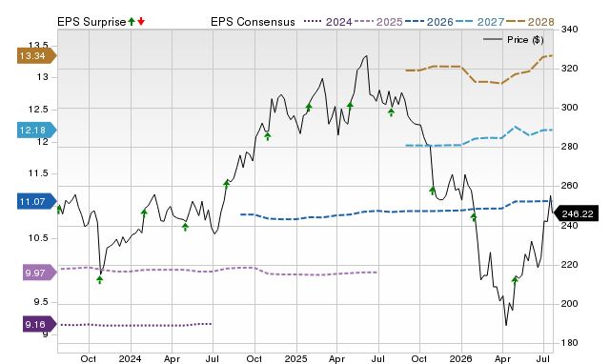Click the 2025 label on the x-axis
The image size is (610, 364).
point(295,358)
